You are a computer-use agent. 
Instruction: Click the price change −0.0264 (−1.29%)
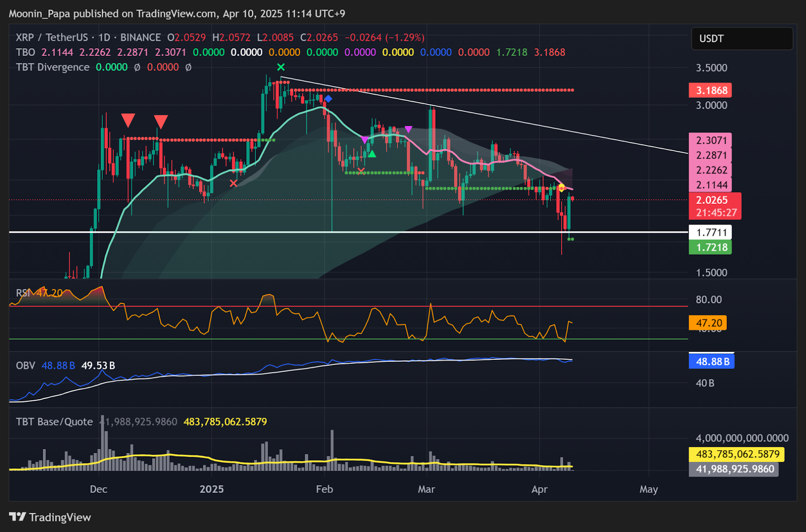384,37
